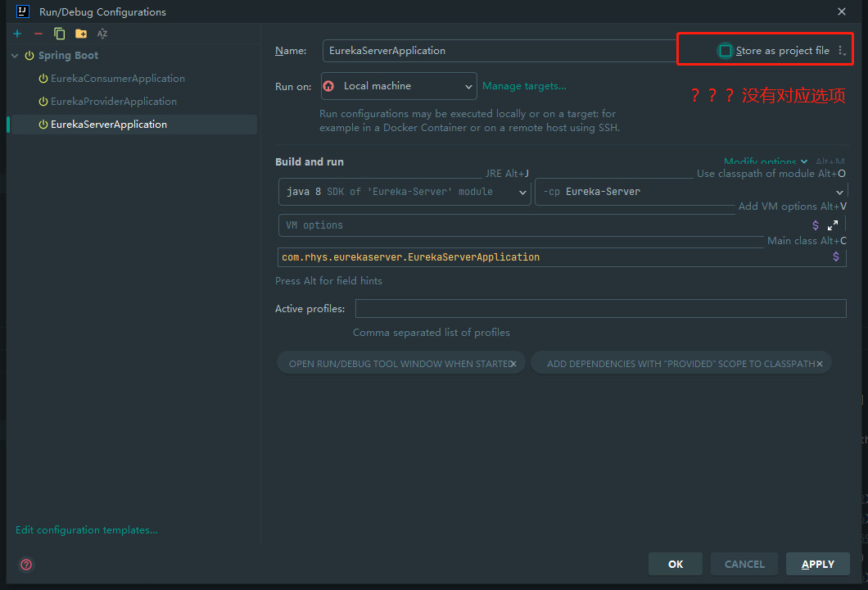Open the Manage targets link
The width and height of the screenshot is (868, 590).
click(x=524, y=86)
